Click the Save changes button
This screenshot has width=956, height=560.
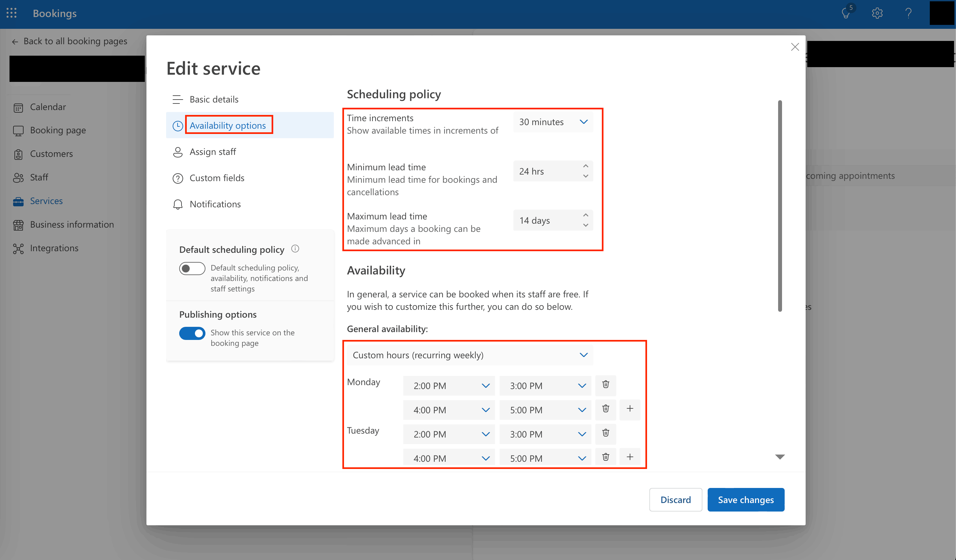point(745,500)
